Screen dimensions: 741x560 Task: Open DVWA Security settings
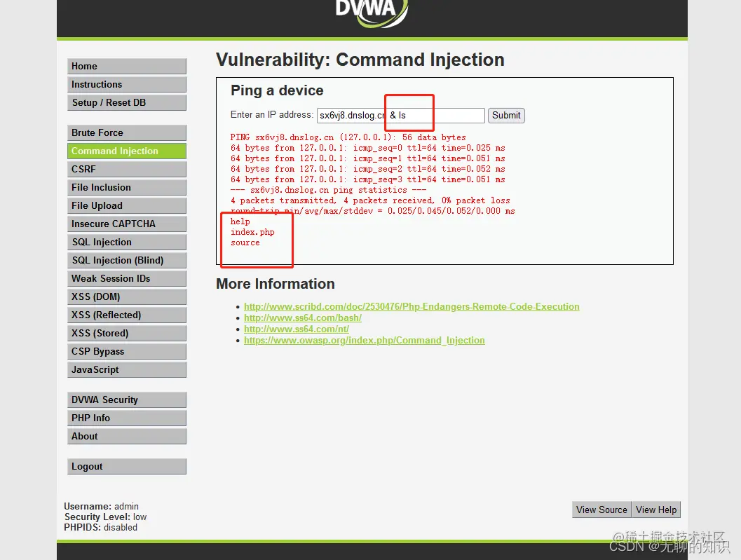coord(127,399)
